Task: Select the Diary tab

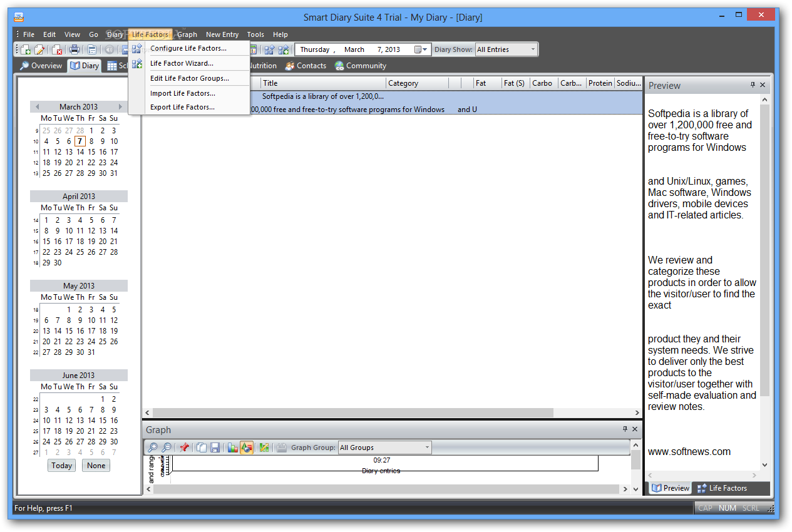Action: click(x=85, y=66)
